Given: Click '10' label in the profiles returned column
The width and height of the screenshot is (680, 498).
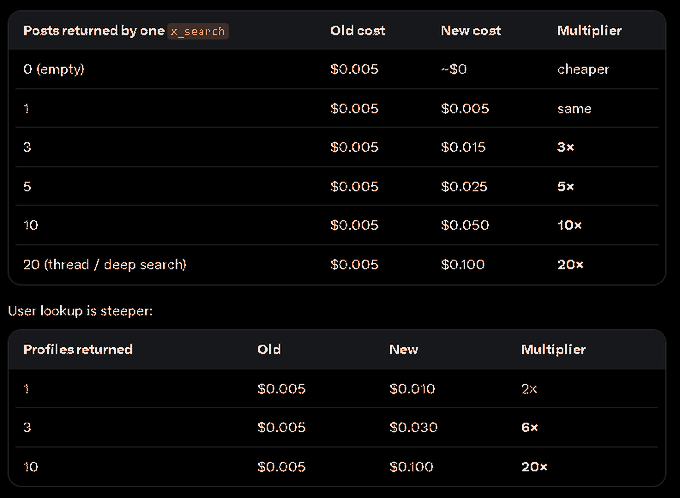Looking at the screenshot, I should [31, 467].
